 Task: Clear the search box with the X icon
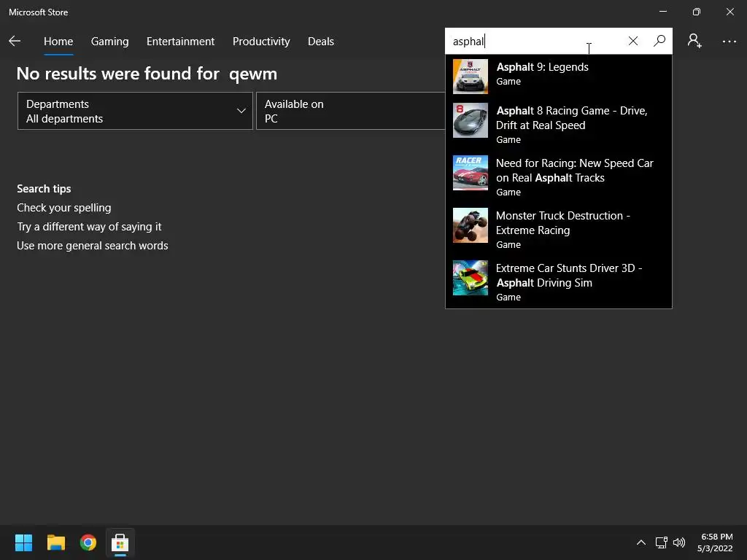[x=632, y=41]
